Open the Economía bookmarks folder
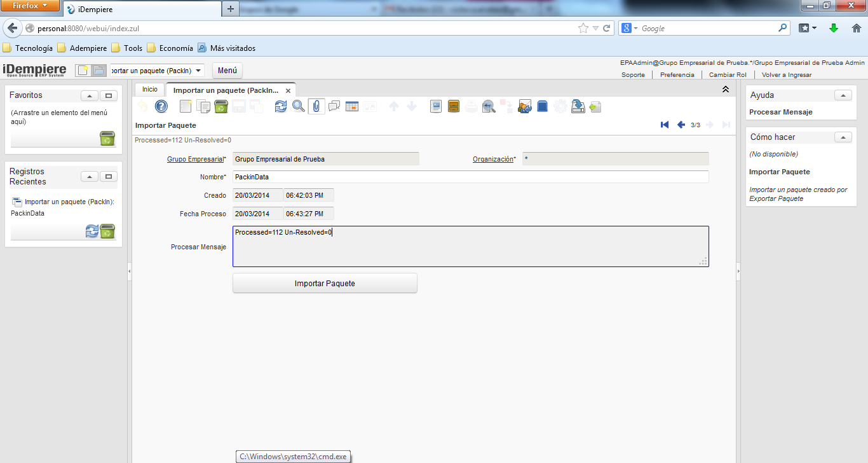 click(170, 48)
